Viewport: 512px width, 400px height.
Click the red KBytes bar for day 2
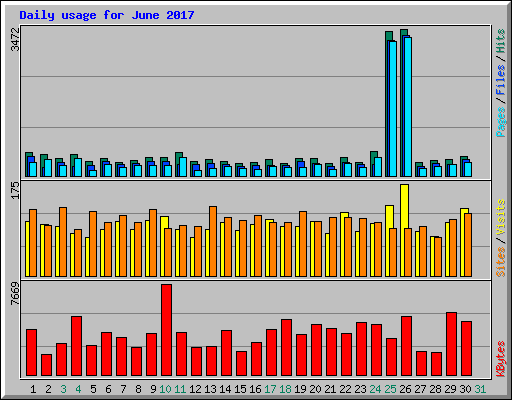(x=46, y=365)
